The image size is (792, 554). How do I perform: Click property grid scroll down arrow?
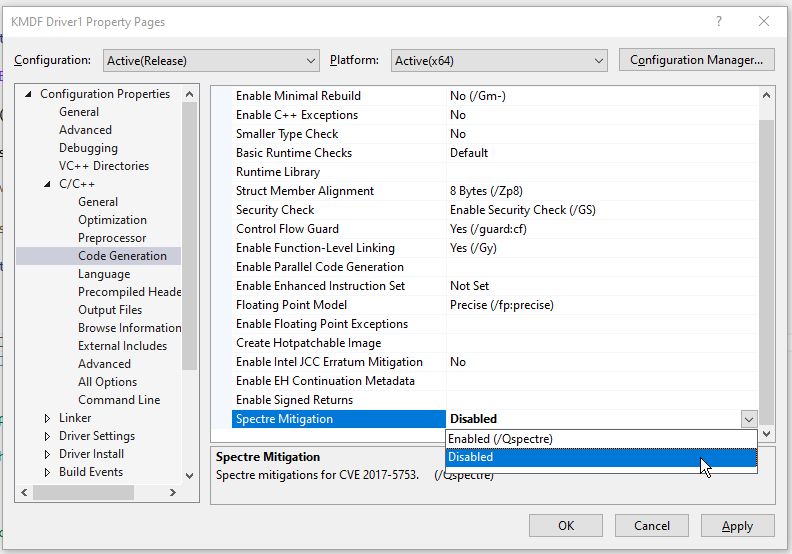pyautogui.click(x=766, y=434)
